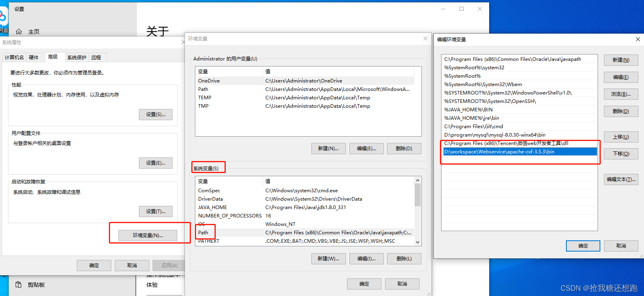Click 删除(D) in edit variable dialog
This screenshot has width=644, height=296.
(x=621, y=111)
